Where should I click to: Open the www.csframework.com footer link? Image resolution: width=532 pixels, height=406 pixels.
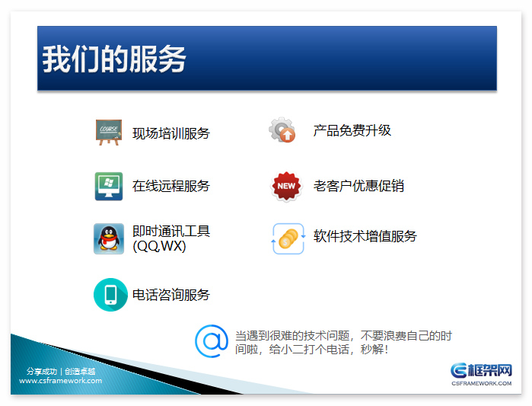[x=60, y=381]
